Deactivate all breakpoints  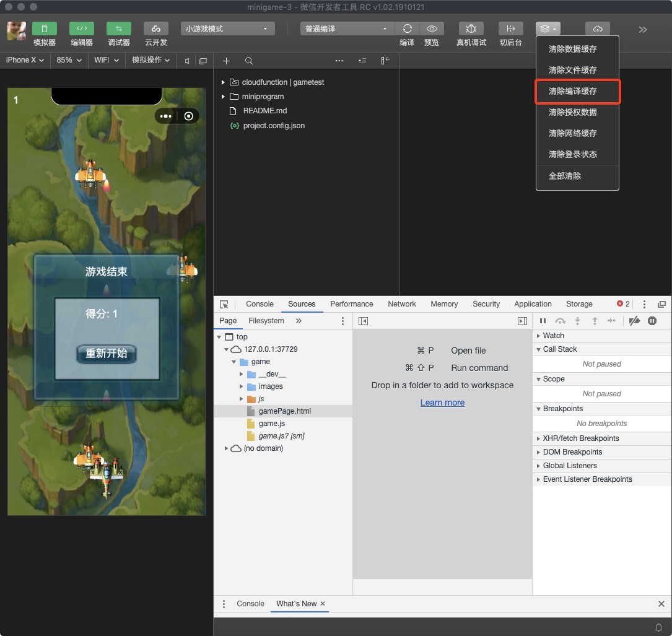[634, 321]
